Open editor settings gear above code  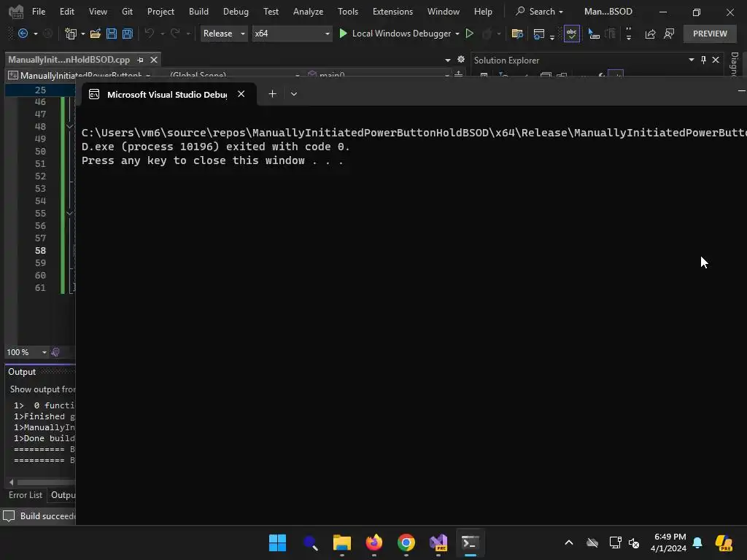coord(461,60)
